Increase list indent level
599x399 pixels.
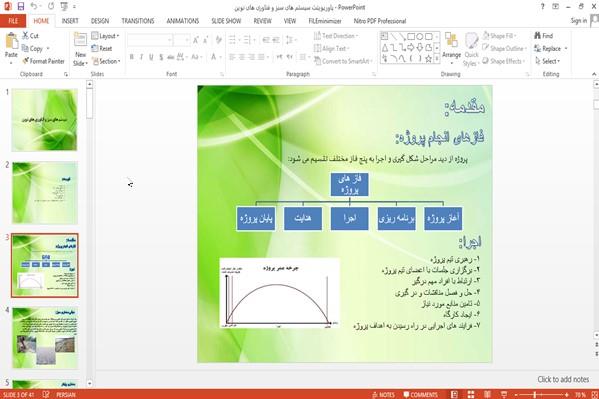(x=276, y=40)
